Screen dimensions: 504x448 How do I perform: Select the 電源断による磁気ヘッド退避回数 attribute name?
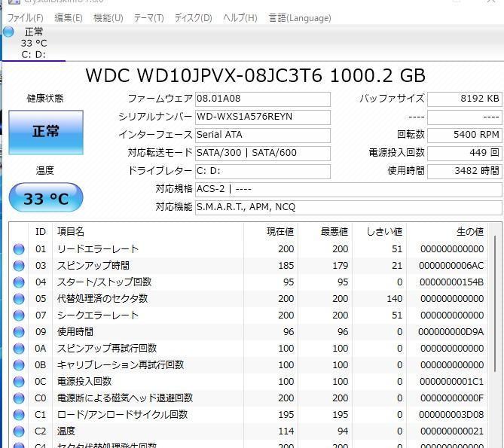click(x=125, y=398)
